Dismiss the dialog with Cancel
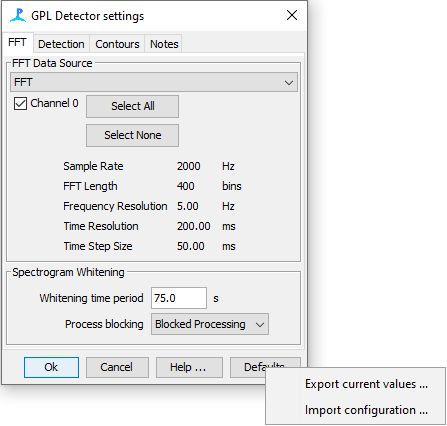 point(117,367)
